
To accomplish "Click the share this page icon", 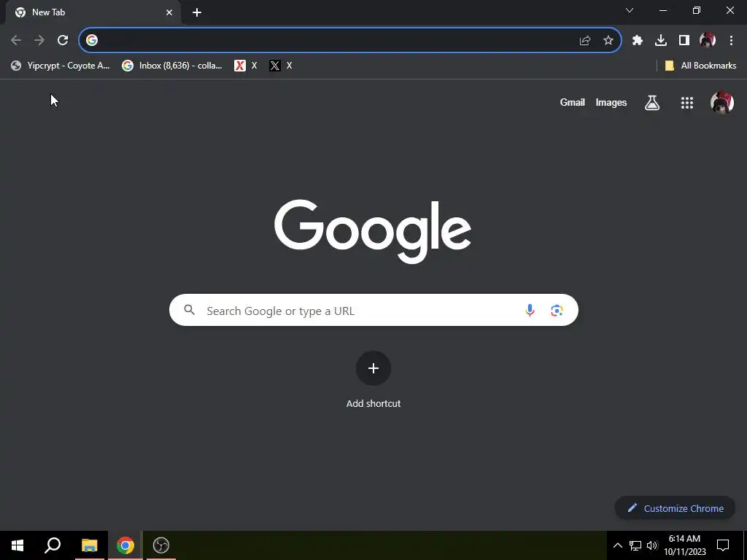I will coord(585,41).
